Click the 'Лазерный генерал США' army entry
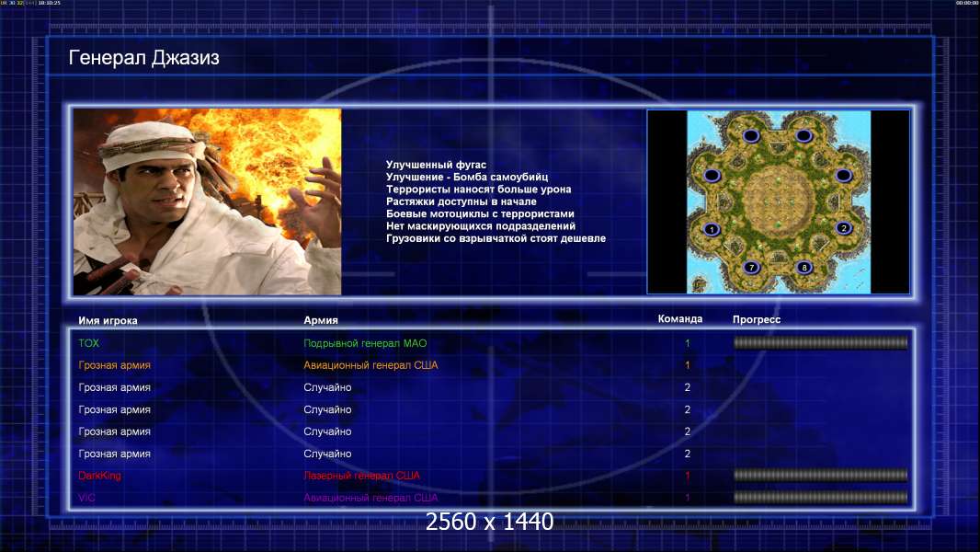This screenshot has height=552, width=980. tap(361, 476)
